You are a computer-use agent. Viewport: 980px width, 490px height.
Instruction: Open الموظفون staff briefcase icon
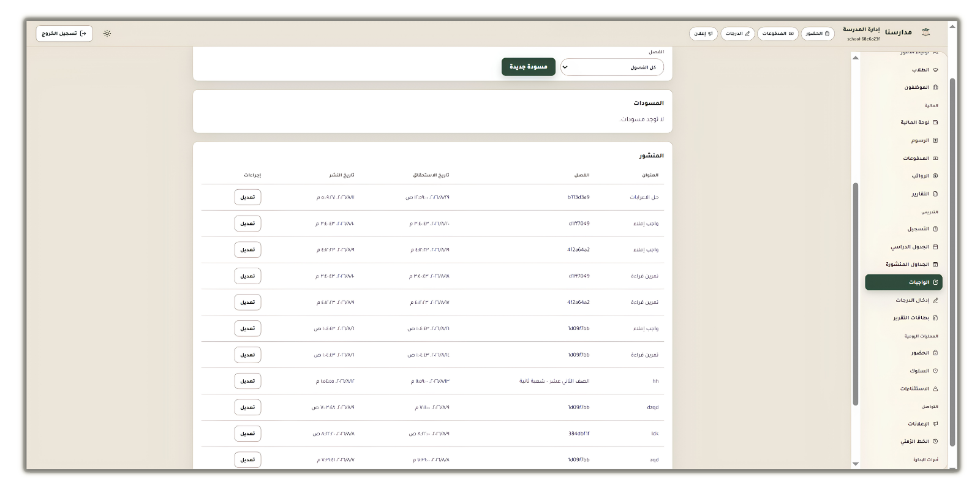935,88
